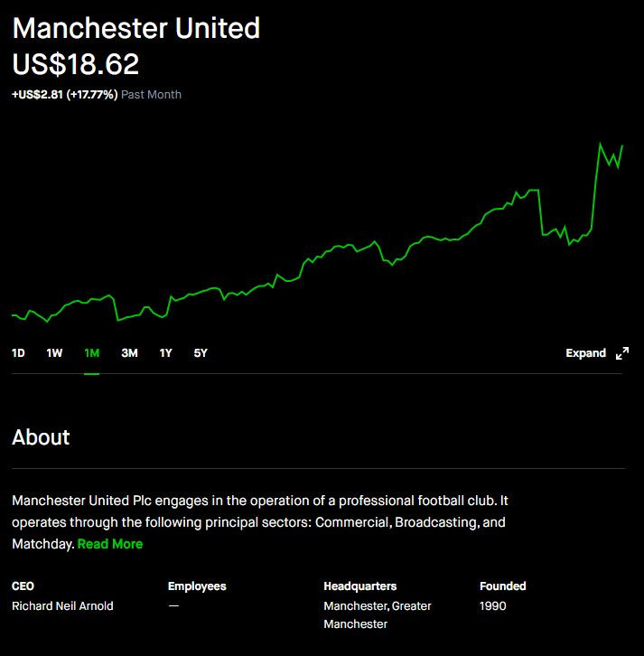The height and width of the screenshot is (656, 644).
Task: Click the +US$2.81 (+17.77%) change value
Action: tap(65, 95)
